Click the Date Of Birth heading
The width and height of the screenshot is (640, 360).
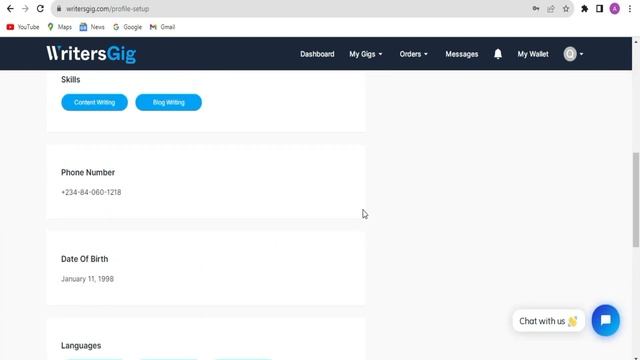tap(84, 259)
